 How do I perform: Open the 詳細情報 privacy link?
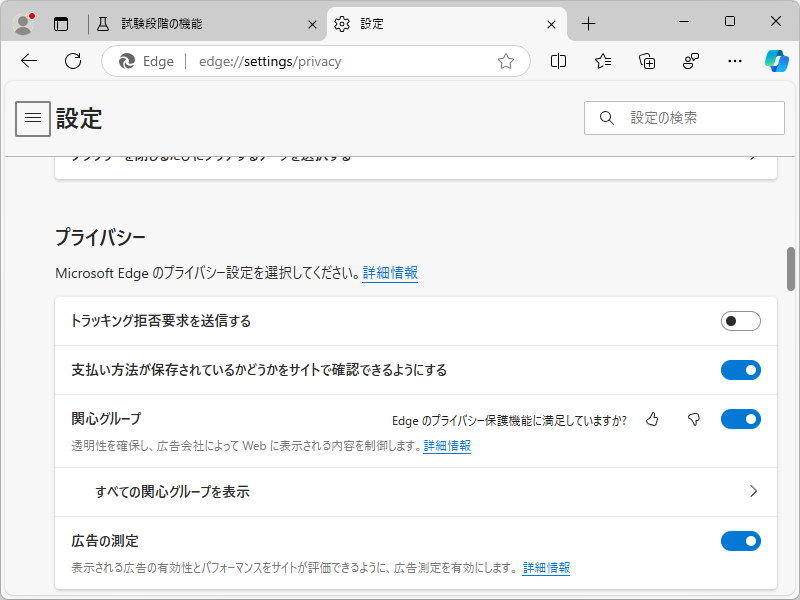(390, 272)
